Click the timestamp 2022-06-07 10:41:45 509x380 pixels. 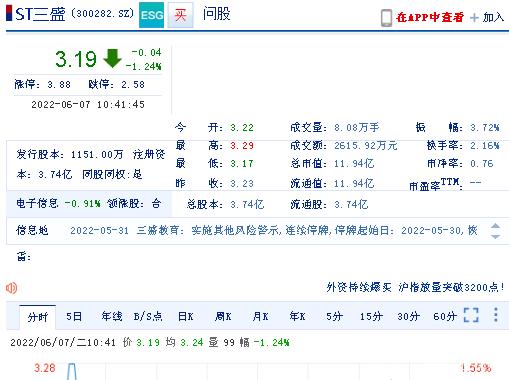[88, 105]
